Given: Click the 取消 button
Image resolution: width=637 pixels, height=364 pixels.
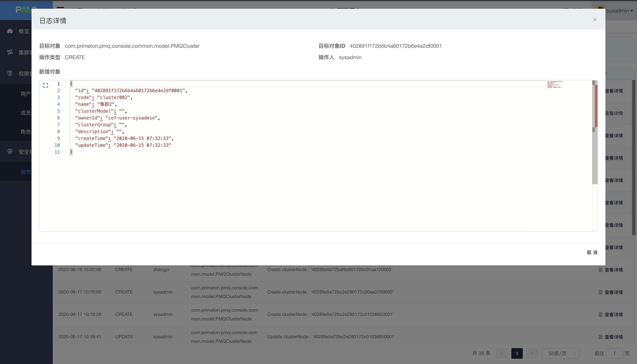Looking at the screenshot, I should pyautogui.click(x=592, y=253).
